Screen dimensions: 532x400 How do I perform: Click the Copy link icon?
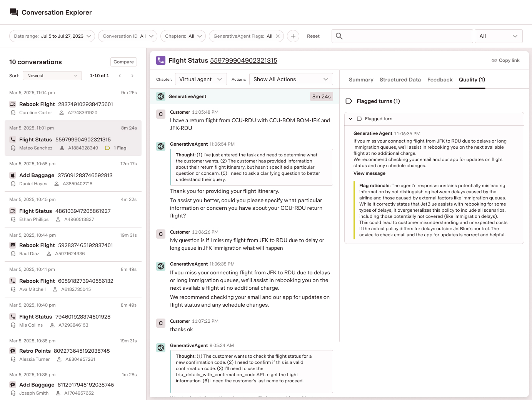(x=494, y=60)
